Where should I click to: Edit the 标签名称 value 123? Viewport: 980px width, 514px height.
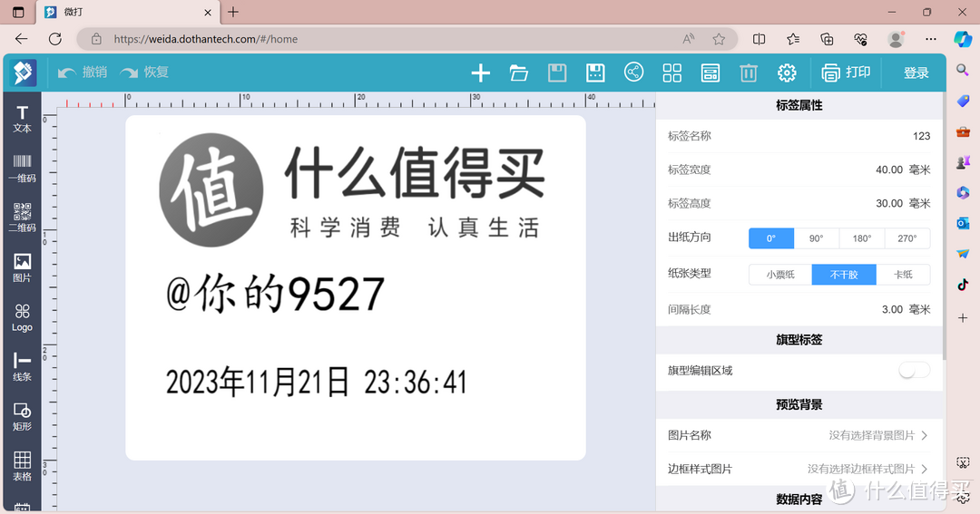[921, 136]
